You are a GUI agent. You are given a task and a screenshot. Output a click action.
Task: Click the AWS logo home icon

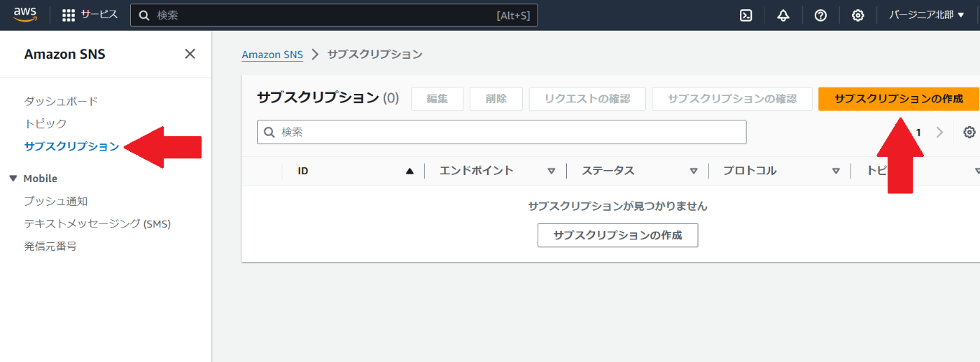pos(25,14)
